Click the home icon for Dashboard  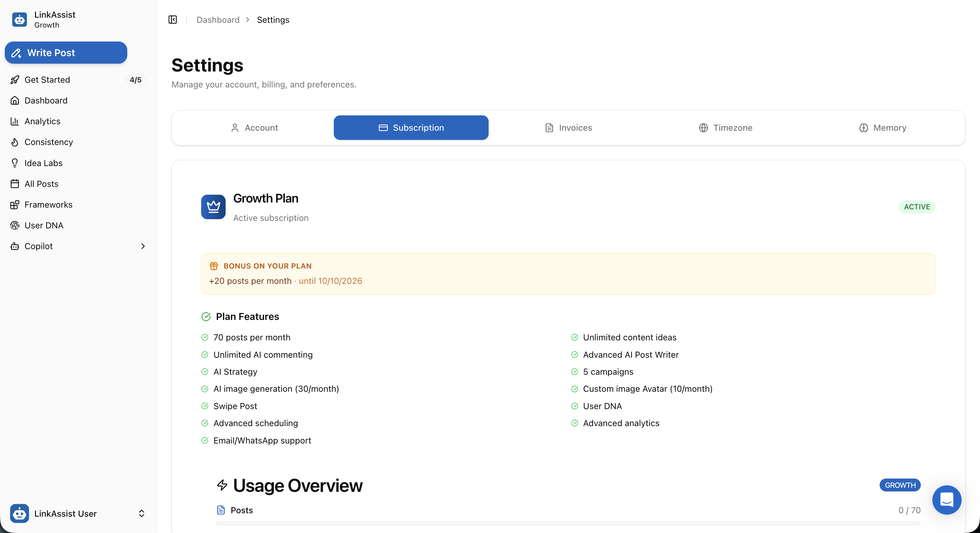[15, 100]
